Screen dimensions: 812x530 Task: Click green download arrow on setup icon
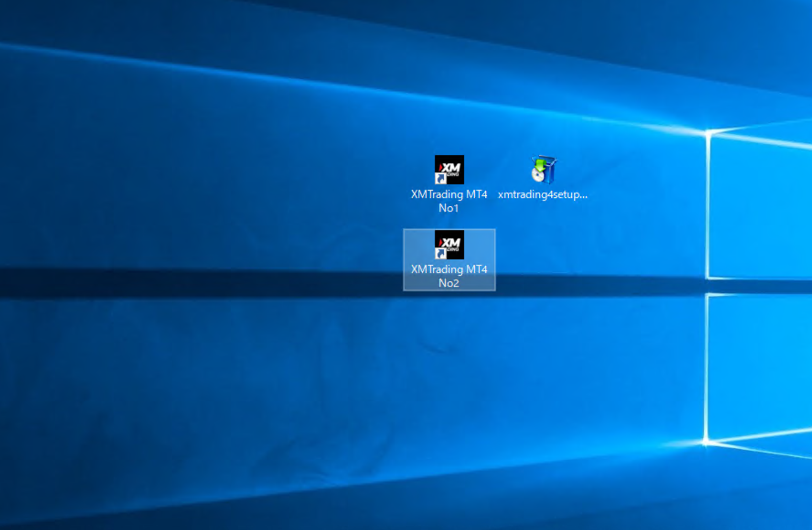click(x=540, y=165)
